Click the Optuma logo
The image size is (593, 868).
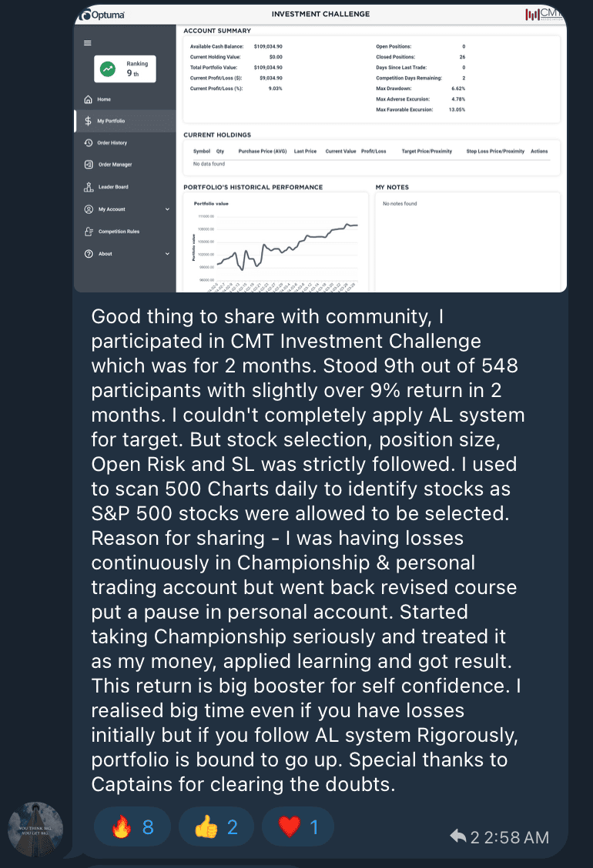click(106, 15)
